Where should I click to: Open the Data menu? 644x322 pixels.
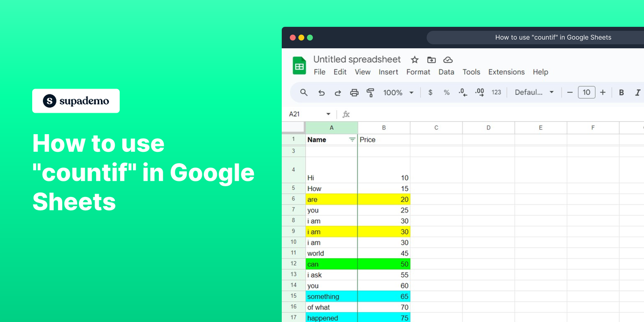[446, 72]
